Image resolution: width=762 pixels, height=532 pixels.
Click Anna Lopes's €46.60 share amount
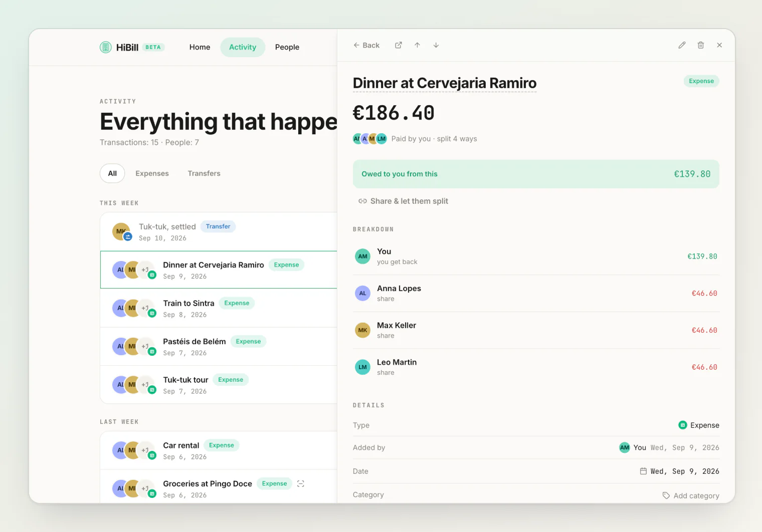(704, 294)
